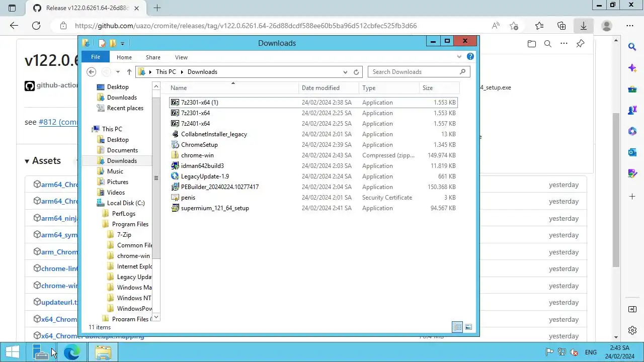Sort files by Size column
The image size is (644, 362).
[439, 88]
